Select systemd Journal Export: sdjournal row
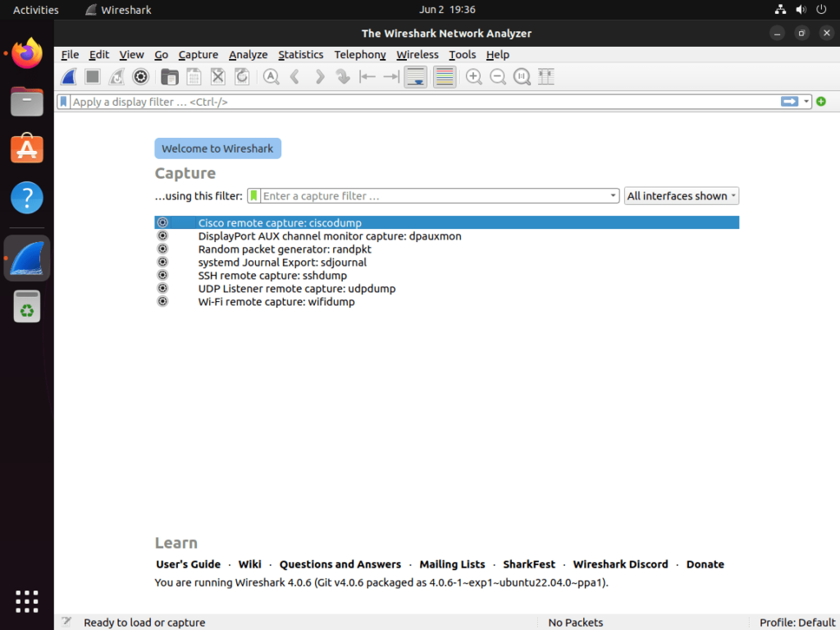 [x=447, y=262]
